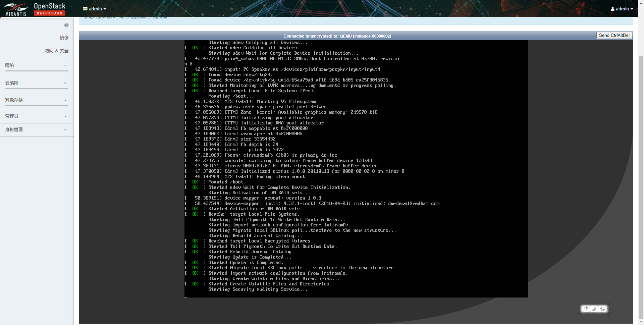Image resolution: width=644 pixels, height=325 pixels.
Task: Toggle the Chinese/English punctuation icon on the IME bar
Action: (602, 309)
